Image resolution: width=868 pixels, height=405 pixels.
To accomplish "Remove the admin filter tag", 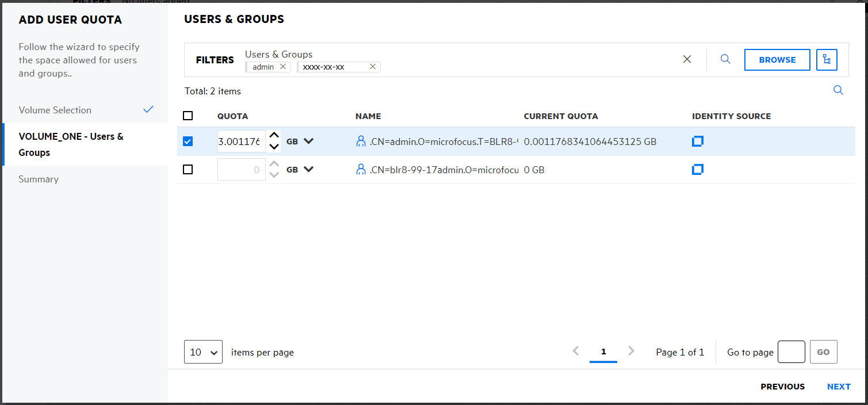I will pos(282,67).
